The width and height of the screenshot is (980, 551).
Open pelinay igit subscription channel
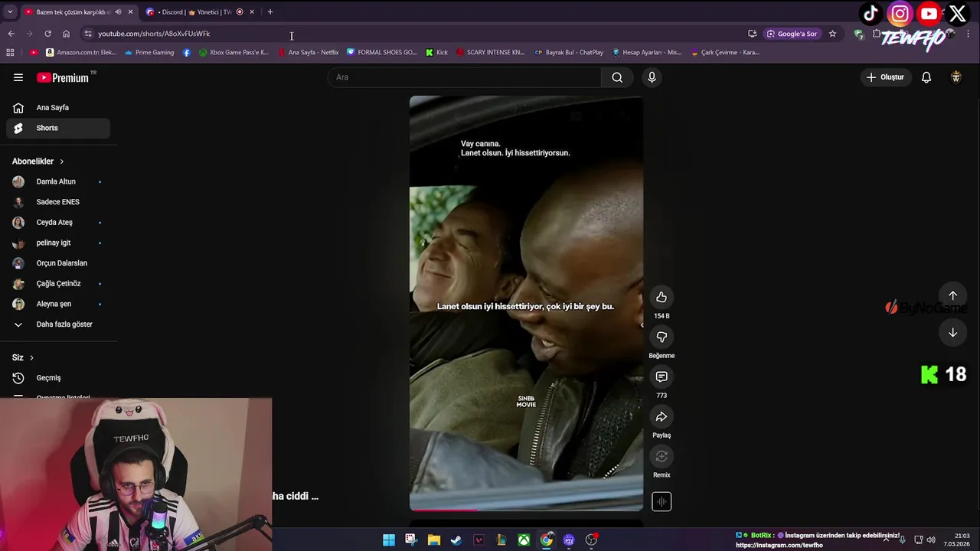pos(58,243)
